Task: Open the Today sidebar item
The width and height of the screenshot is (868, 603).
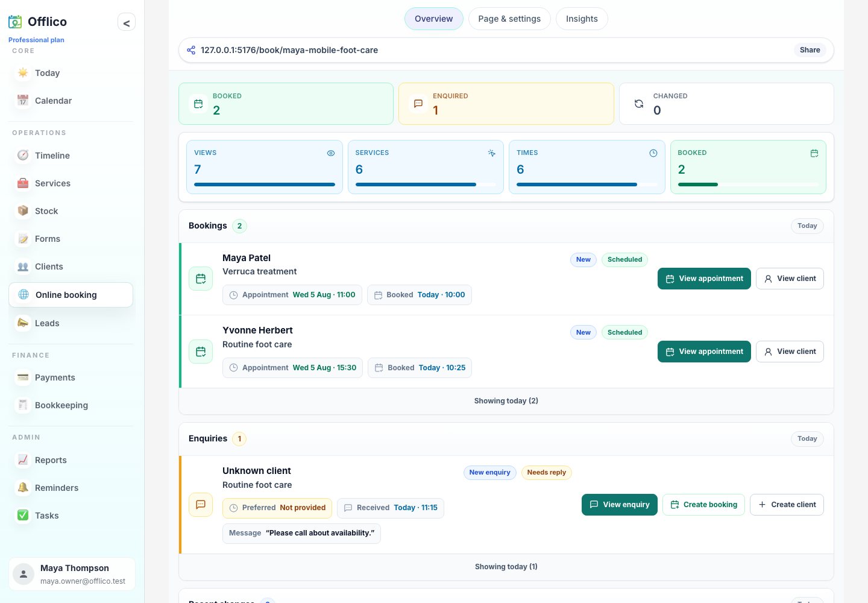Action: point(71,73)
